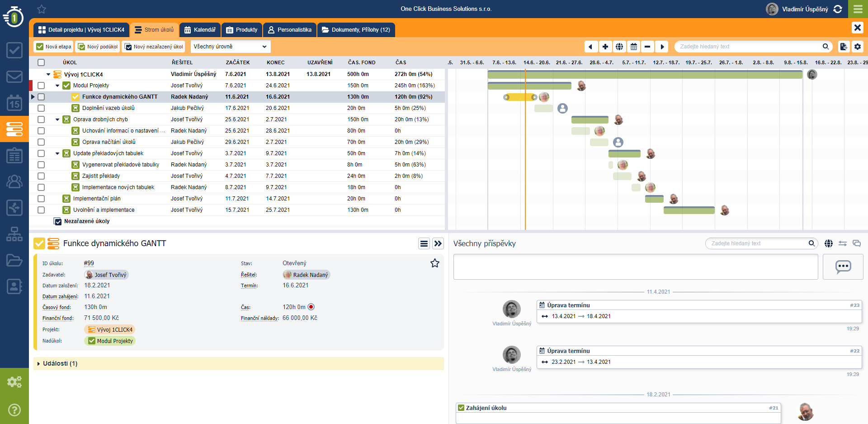The image size is (868, 424).
Task: Check the Modul Projekty row checkbox
Action: pyautogui.click(x=41, y=86)
